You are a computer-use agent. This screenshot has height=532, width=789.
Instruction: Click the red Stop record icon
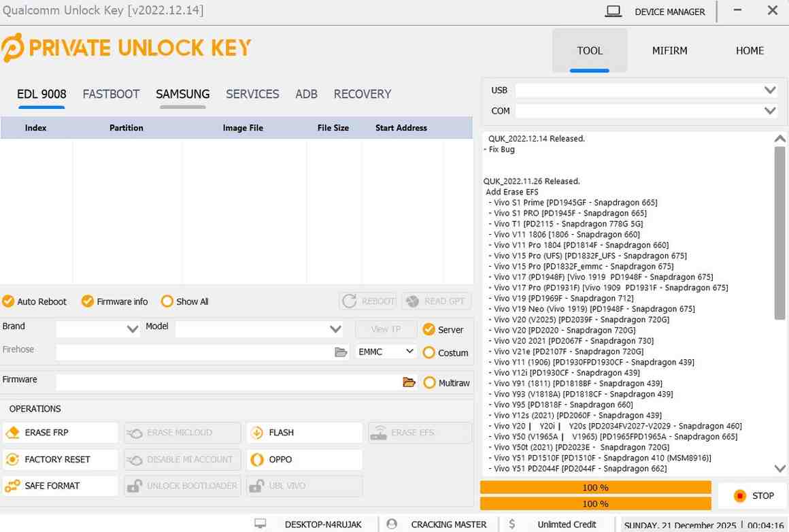click(740, 496)
